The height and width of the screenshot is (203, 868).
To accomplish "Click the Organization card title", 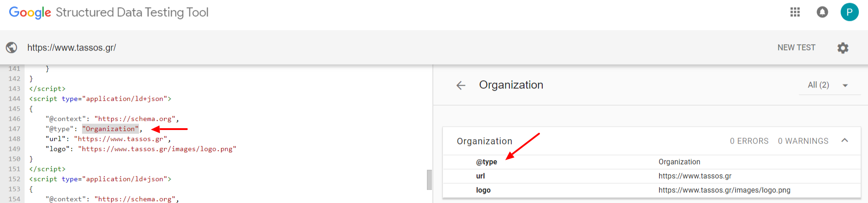I will coord(484,141).
